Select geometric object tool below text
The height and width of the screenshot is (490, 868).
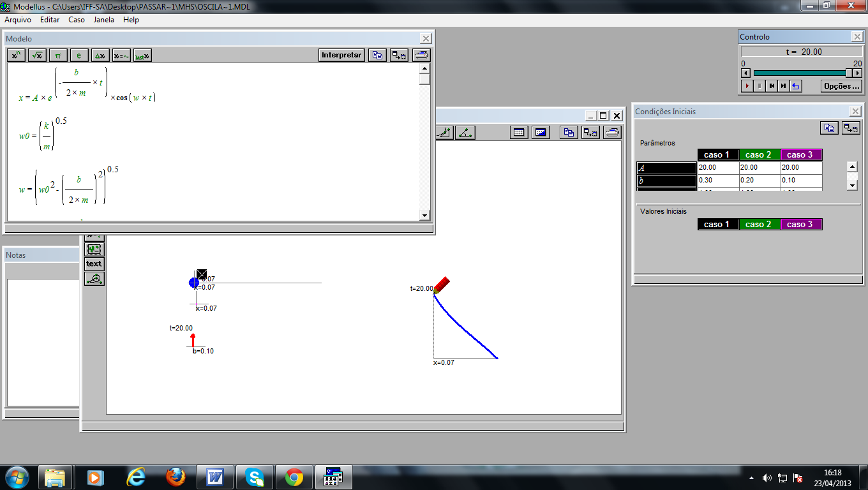[x=94, y=279]
